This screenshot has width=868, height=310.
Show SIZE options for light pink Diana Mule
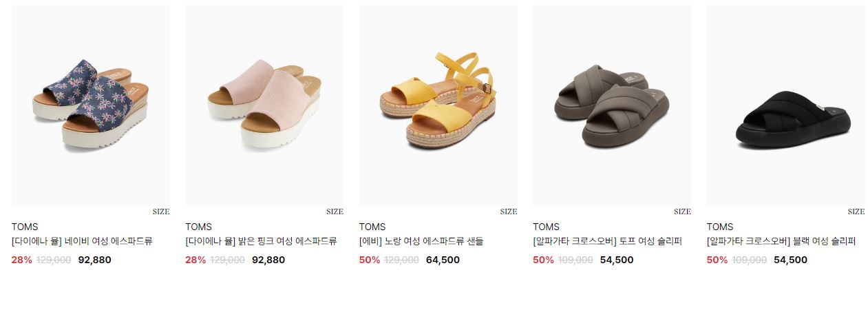335,212
